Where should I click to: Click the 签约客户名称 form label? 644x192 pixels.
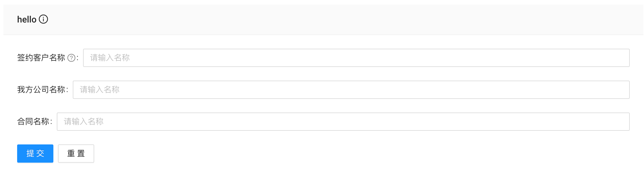click(41, 58)
